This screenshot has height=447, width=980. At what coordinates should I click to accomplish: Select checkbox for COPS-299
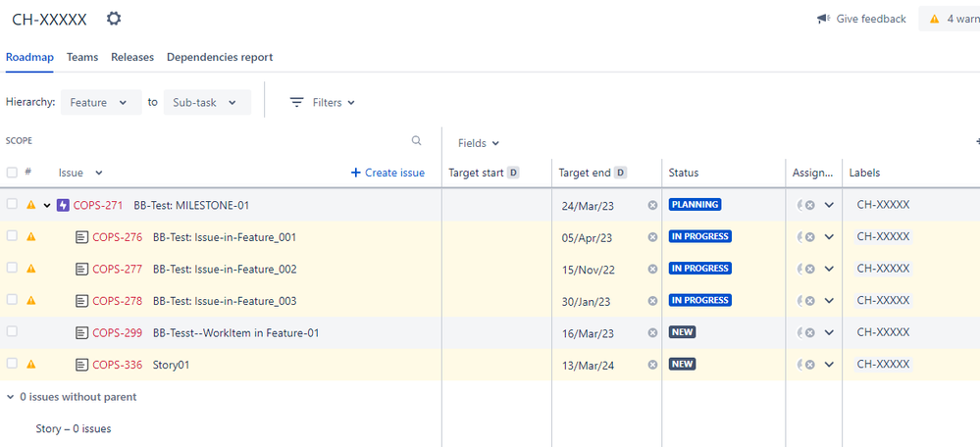(x=12, y=331)
